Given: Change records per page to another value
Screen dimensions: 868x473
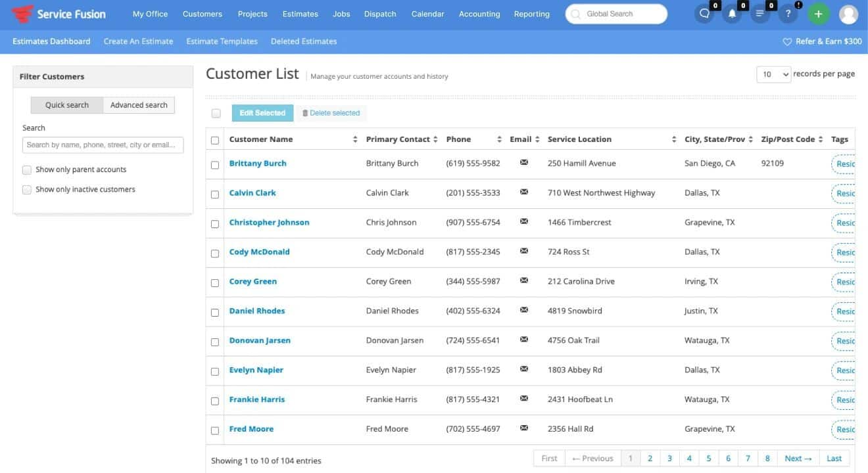Looking at the screenshot, I should coord(773,74).
